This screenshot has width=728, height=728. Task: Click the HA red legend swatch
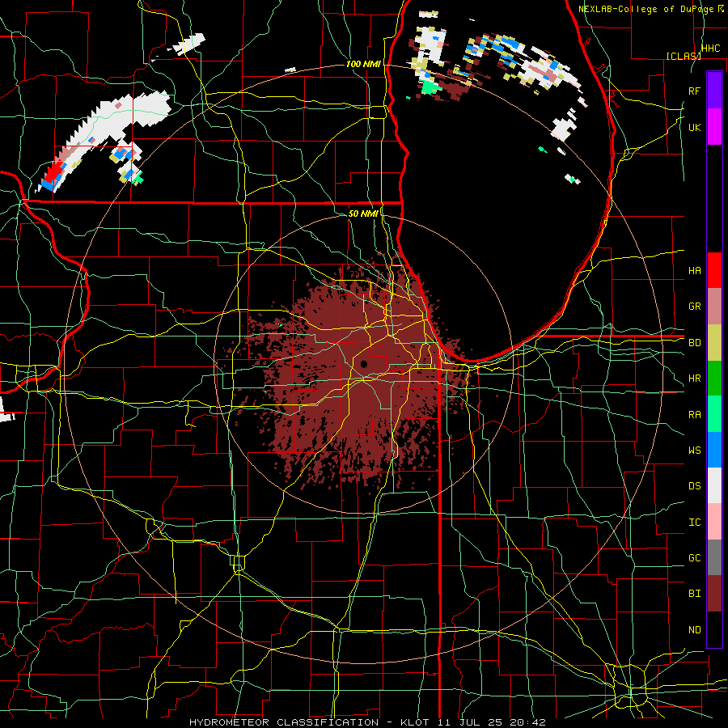[x=714, y=270]
